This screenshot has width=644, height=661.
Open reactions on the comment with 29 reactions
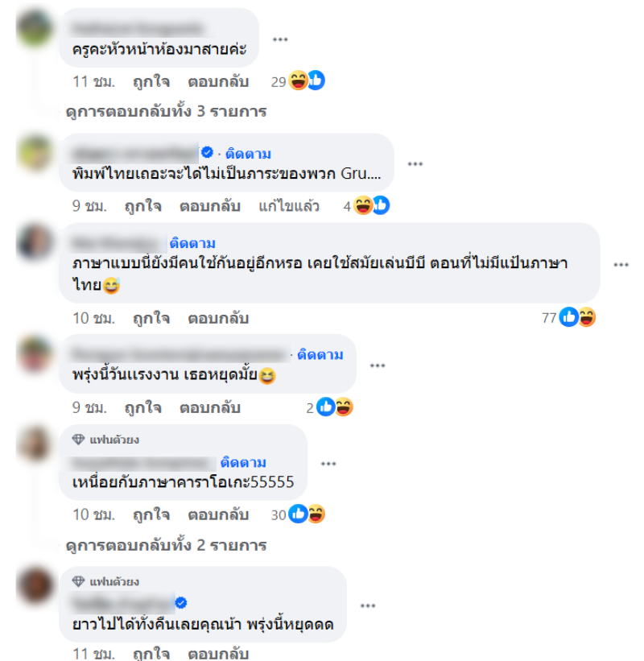298,81
